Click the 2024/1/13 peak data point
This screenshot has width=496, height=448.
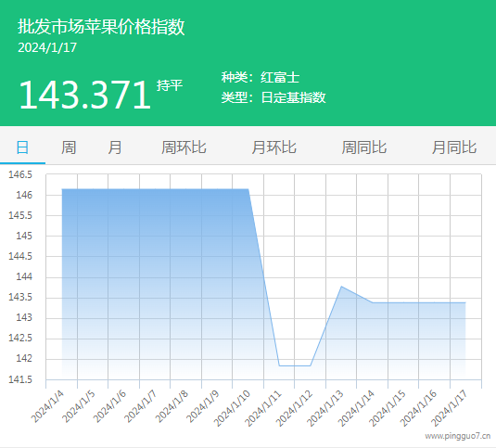pyautogui.click(x=341, y=287)
